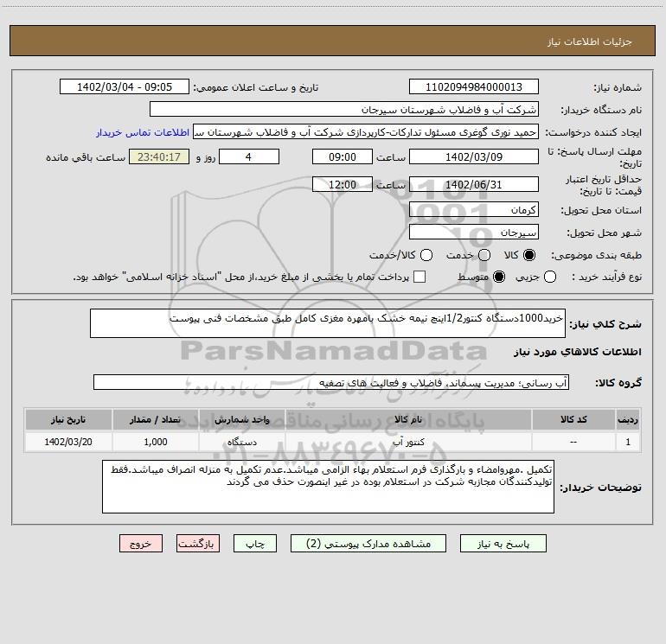This screenshot has height=644, width=666.
Task: Click the خروج exit button
Action: (141, 544)
